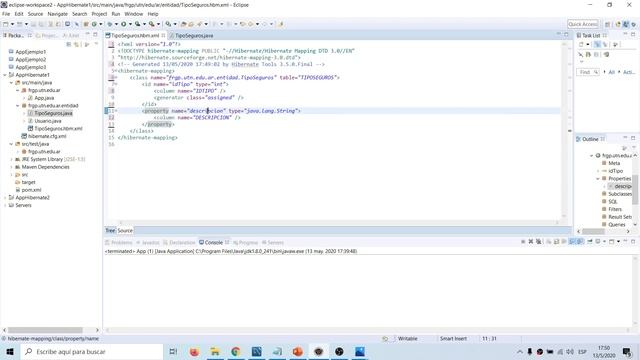Click the Remove All Terminated Launches console icon
This screenshot has height=360, width=640.
[539, 242]
